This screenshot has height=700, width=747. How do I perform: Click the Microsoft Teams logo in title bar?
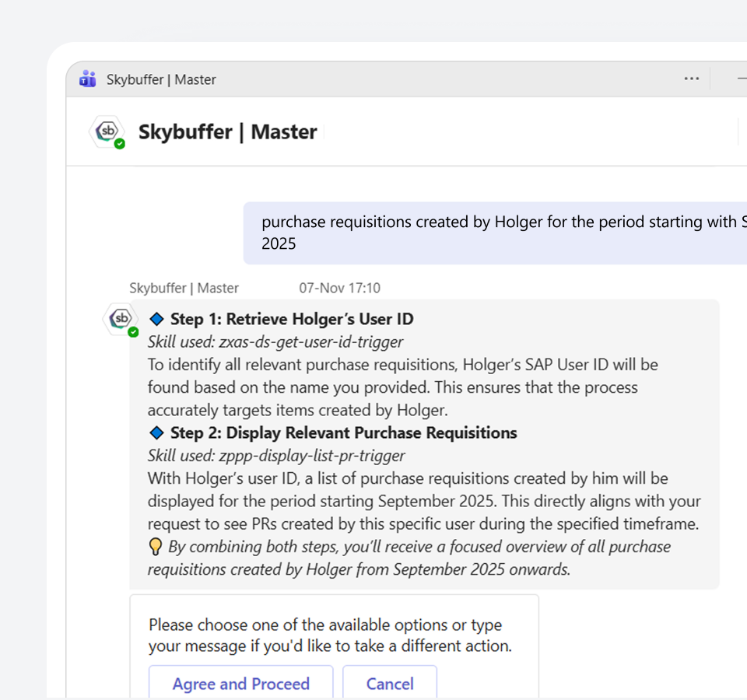[88, 79]
